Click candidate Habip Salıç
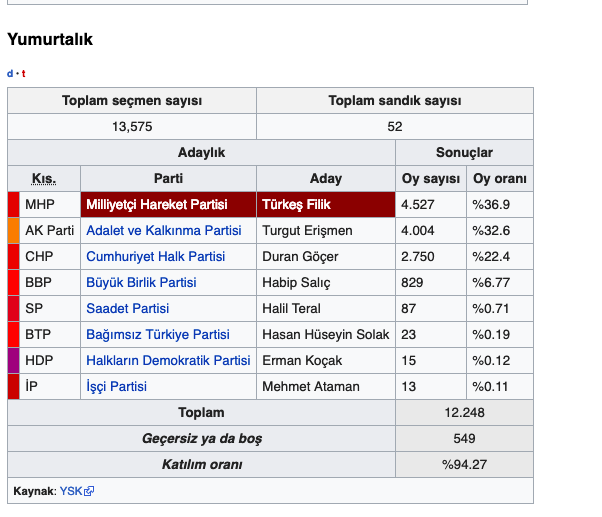602x517 pixels. pyautogui.click(x=296, y=282)
